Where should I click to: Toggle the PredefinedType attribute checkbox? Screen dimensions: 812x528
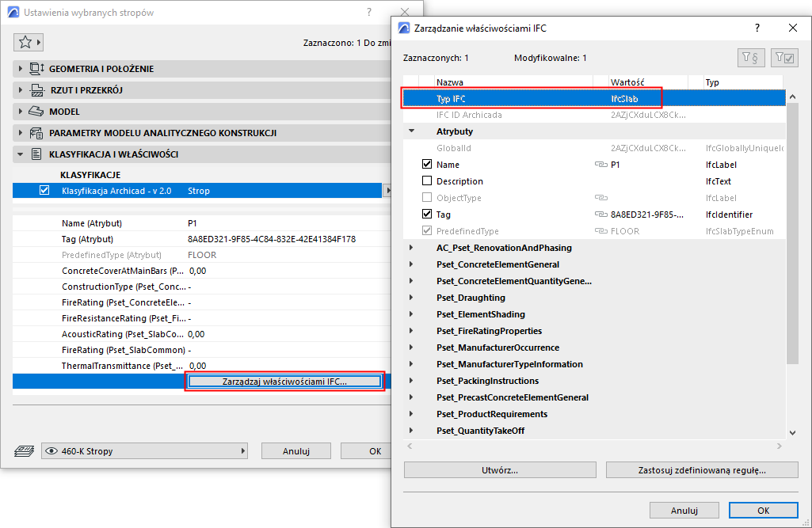coord(427,230)
